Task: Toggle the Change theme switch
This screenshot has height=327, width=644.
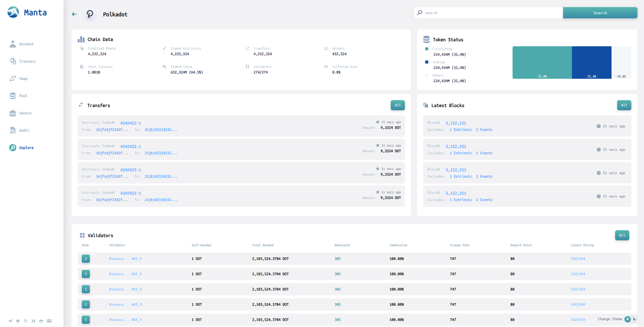Action: (x=631, y=319)
